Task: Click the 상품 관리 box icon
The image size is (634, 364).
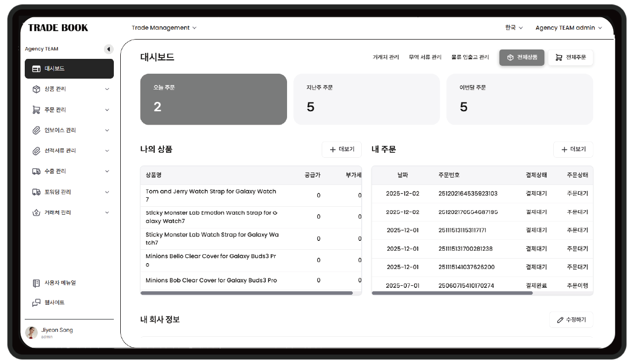Action: point(36,89)
